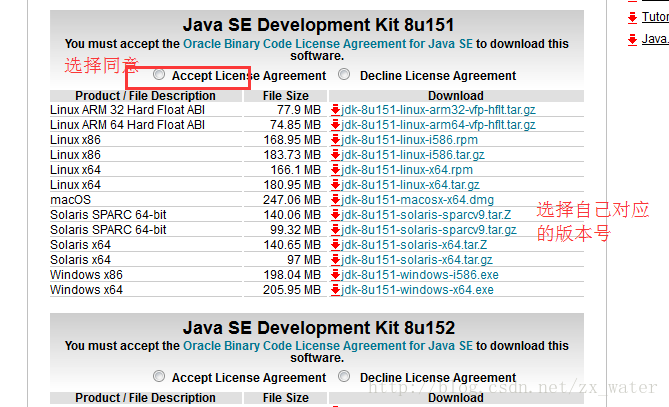Click download arrow icon beside linux-i586.rpm
This screenshot has height=407, width=669.
point(335,140)
